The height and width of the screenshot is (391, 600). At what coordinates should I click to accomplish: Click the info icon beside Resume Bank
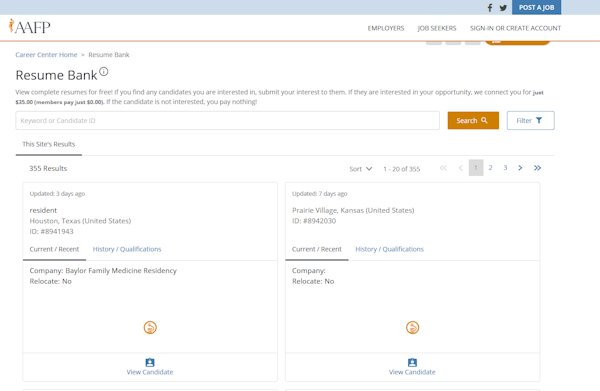tap(104, 72)
